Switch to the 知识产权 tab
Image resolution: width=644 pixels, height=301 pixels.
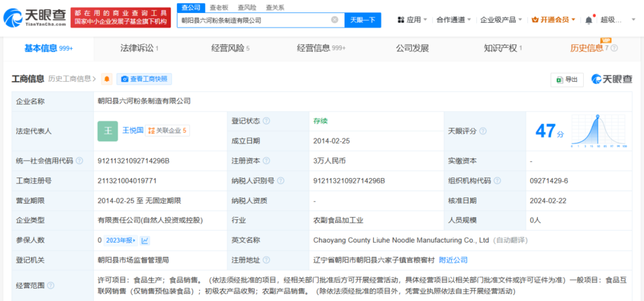[x=503, y=48]
